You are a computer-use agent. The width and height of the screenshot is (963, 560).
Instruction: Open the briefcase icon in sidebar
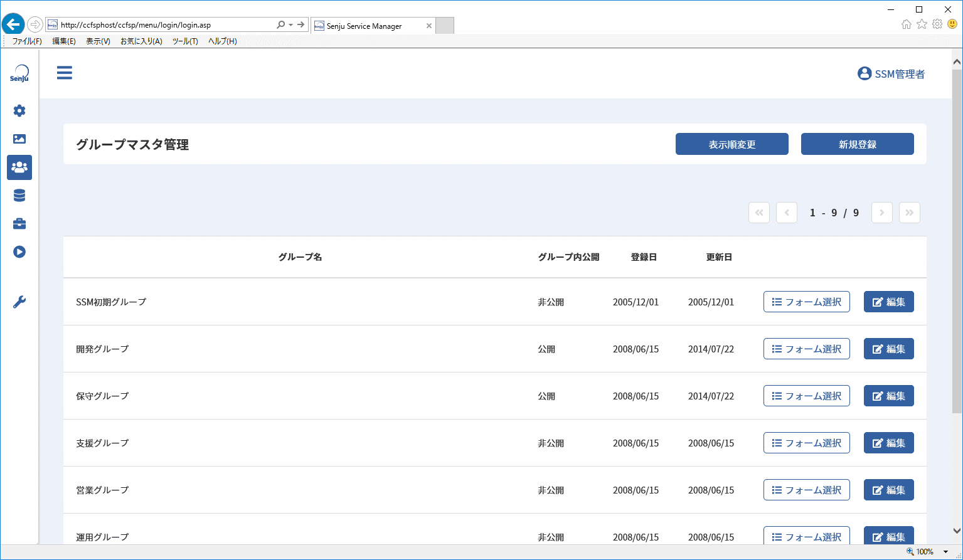(x=19, y=224)
